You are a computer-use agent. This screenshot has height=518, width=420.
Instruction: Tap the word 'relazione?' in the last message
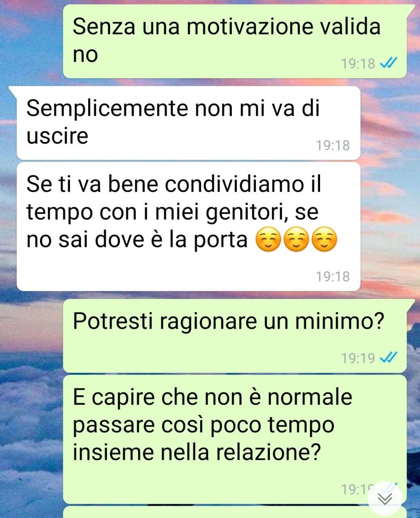pos(266,453)
